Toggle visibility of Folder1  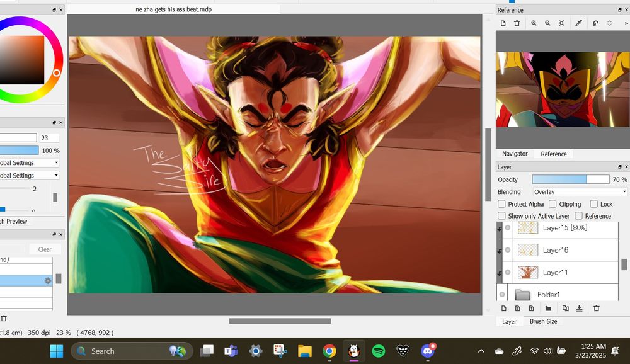[502, 295]
